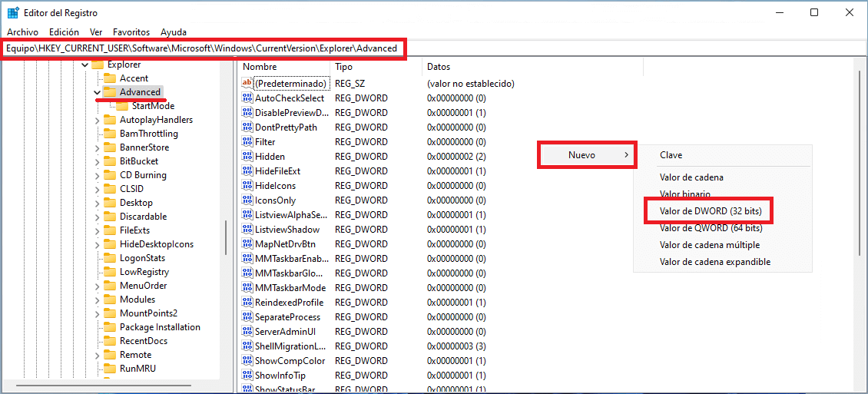Select the ShellMigrationL... value name
The image size is (868, 394).
290,346
